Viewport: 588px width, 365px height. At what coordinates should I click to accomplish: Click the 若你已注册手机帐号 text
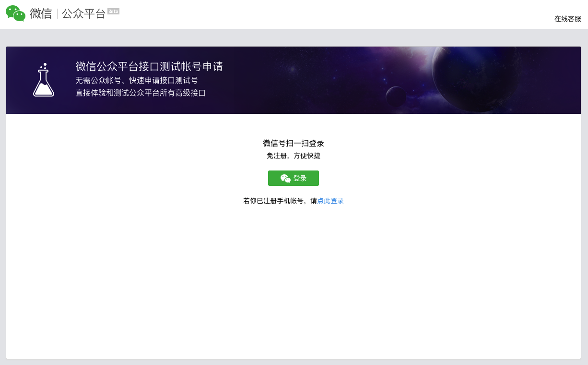point(273,201)
